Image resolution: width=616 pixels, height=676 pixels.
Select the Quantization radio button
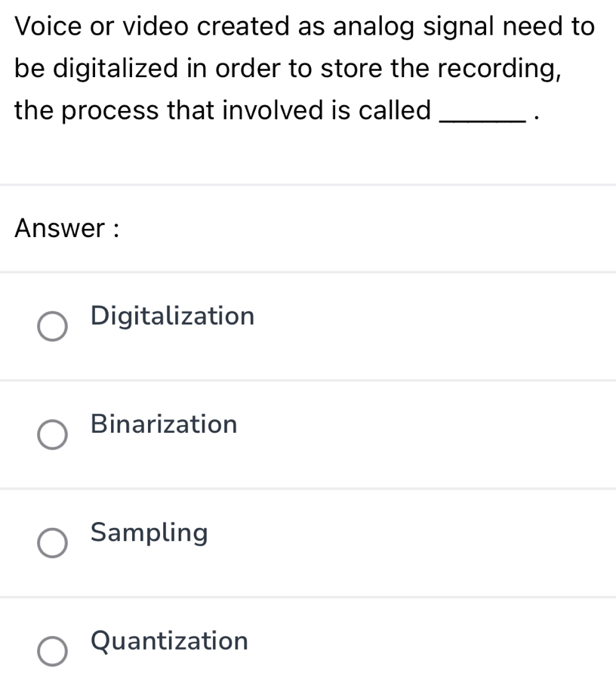(52, 651)
